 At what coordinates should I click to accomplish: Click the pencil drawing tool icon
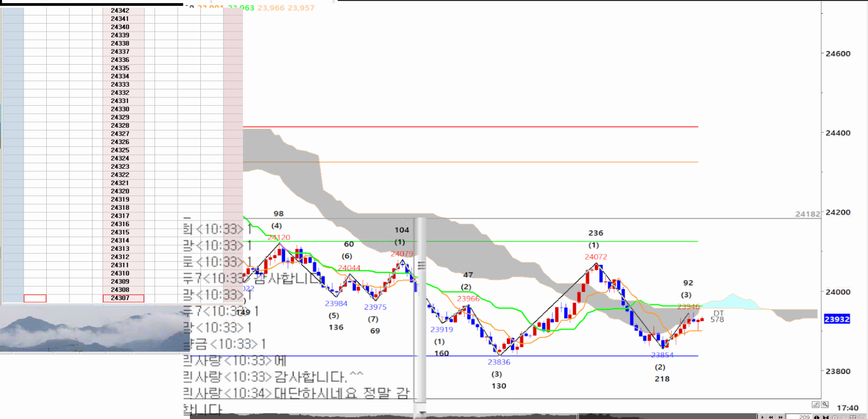click(x=815, y=404)
